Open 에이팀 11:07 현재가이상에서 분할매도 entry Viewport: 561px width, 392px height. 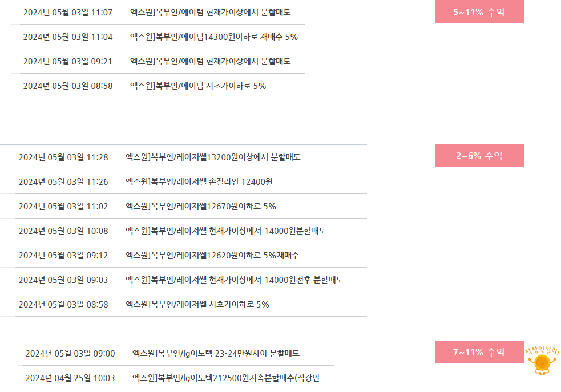click(210, 12)
